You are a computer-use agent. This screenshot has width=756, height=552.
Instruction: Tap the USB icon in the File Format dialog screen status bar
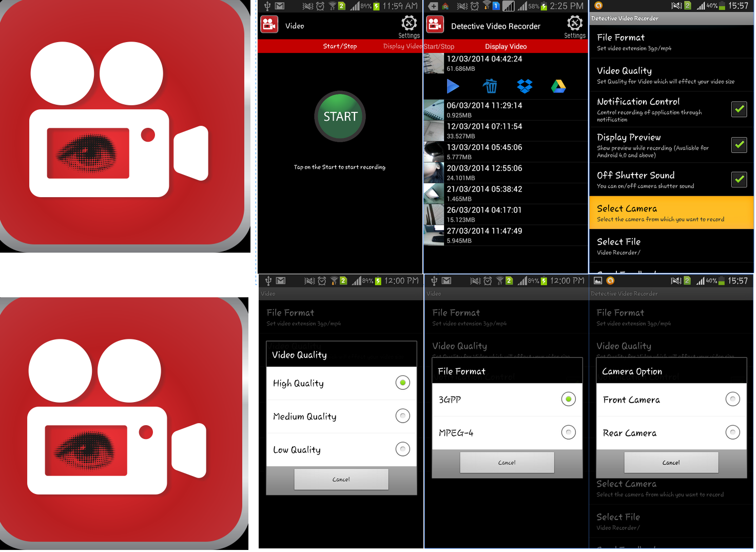click(434, 281)
